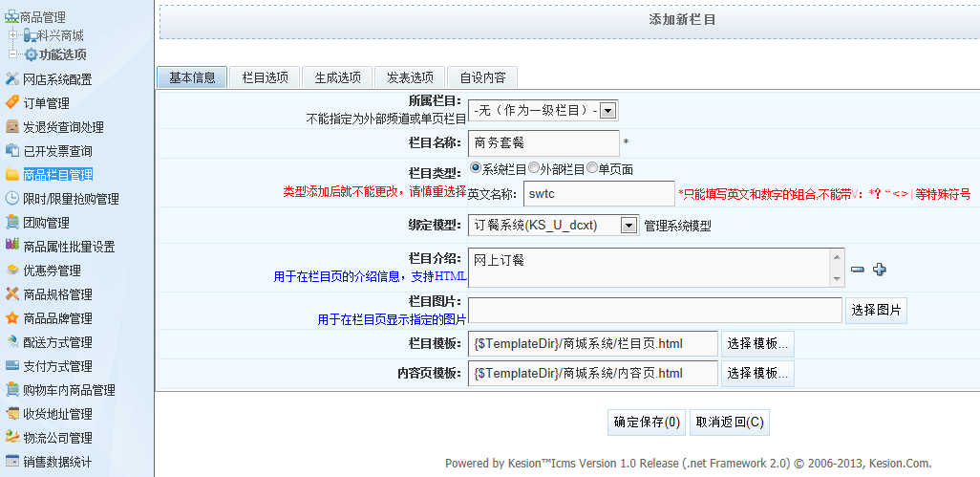Screen dimensions: 980x477
Task: Switch to the 生成选项 tab
Action: coord(337,77)
